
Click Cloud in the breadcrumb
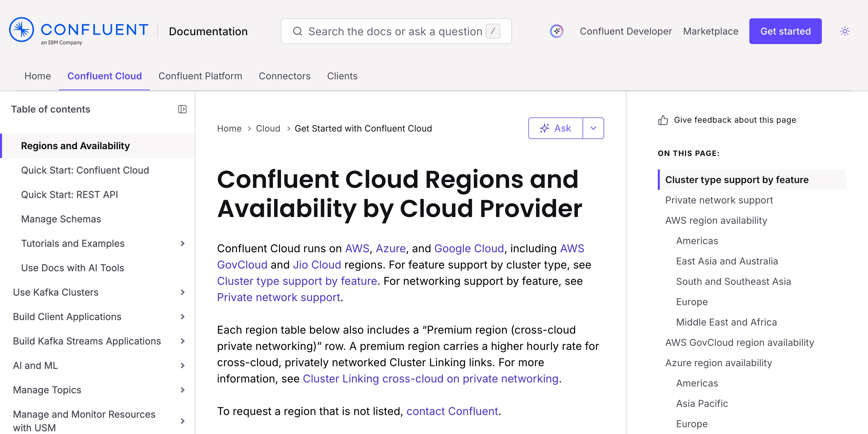coord(268,129)
